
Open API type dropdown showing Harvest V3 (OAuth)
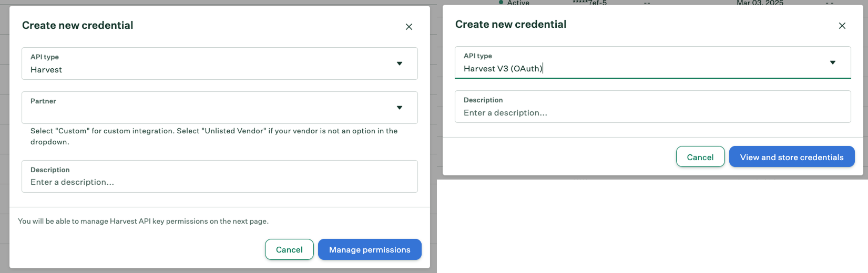click(641, 63)
